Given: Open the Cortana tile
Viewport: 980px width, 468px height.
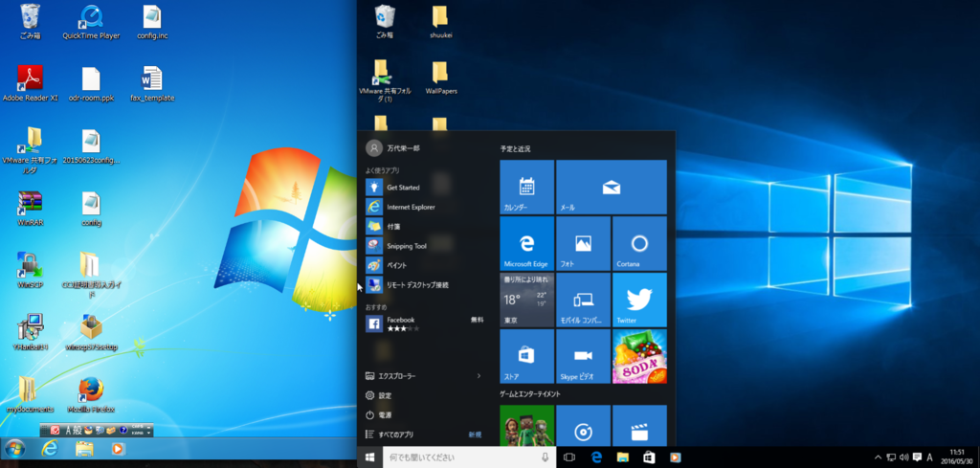Looking at the screenshot, I should point(639,244).
